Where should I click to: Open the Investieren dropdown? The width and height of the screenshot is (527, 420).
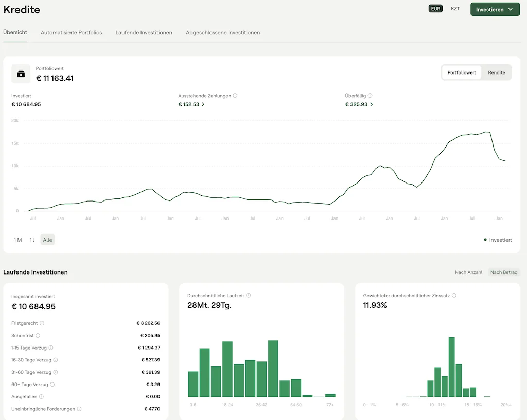(x=495, y=9)
